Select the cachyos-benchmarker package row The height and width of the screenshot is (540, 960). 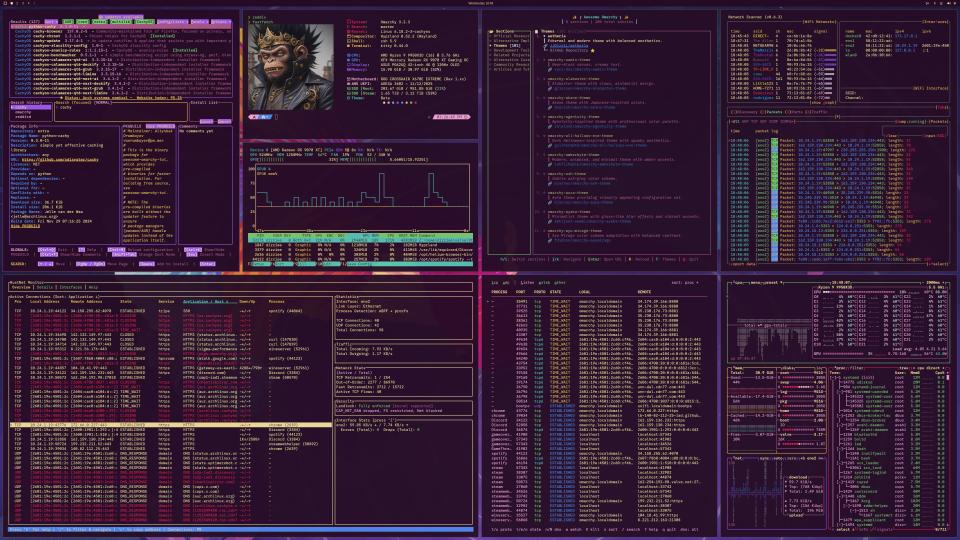[121, 55]
